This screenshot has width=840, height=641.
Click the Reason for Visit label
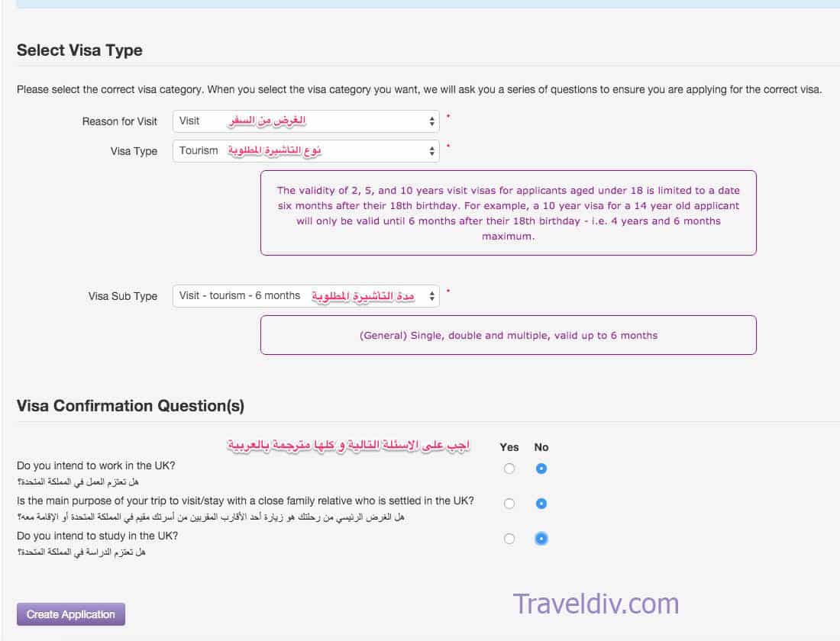[119, 121]
